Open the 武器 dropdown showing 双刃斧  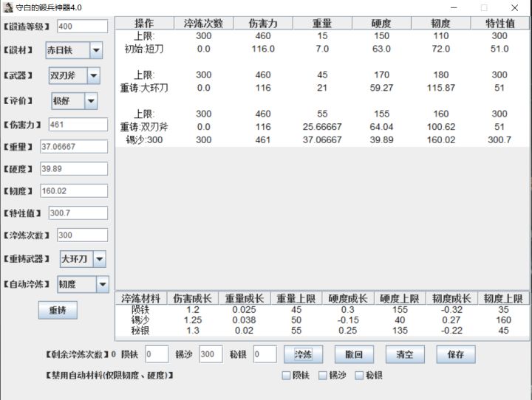pyautogui.click(x=74, y=75)
